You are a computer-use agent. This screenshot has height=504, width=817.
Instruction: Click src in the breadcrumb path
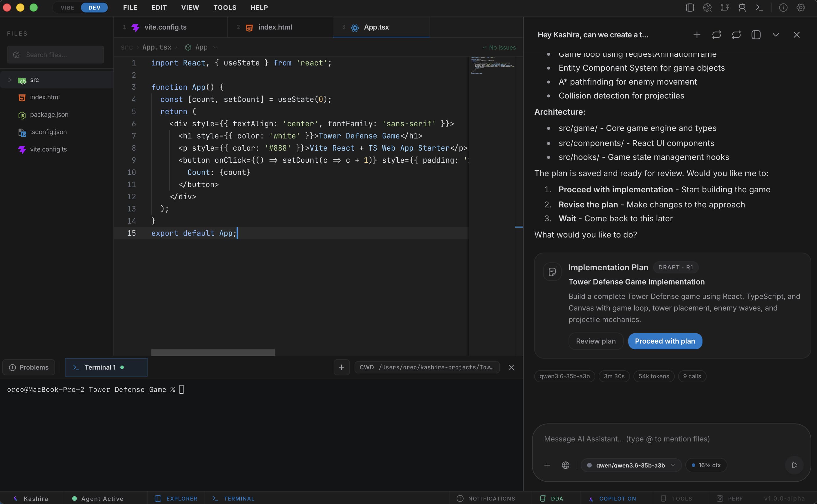[x=126, y=47]
